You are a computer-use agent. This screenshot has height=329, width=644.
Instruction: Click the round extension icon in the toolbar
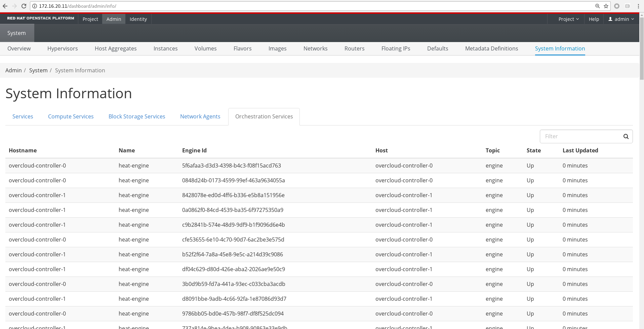(x=617, y=6)
